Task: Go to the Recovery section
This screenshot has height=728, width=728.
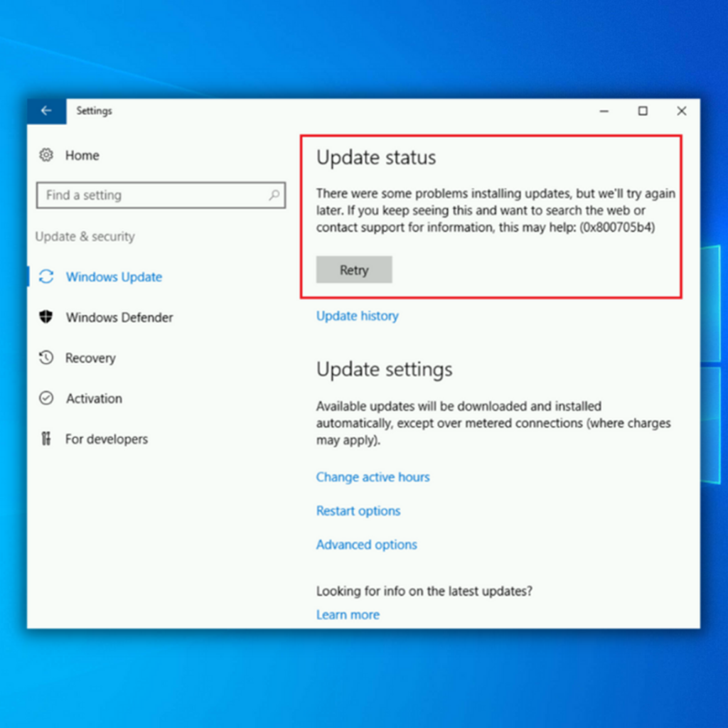Action: tap(90, 358)
